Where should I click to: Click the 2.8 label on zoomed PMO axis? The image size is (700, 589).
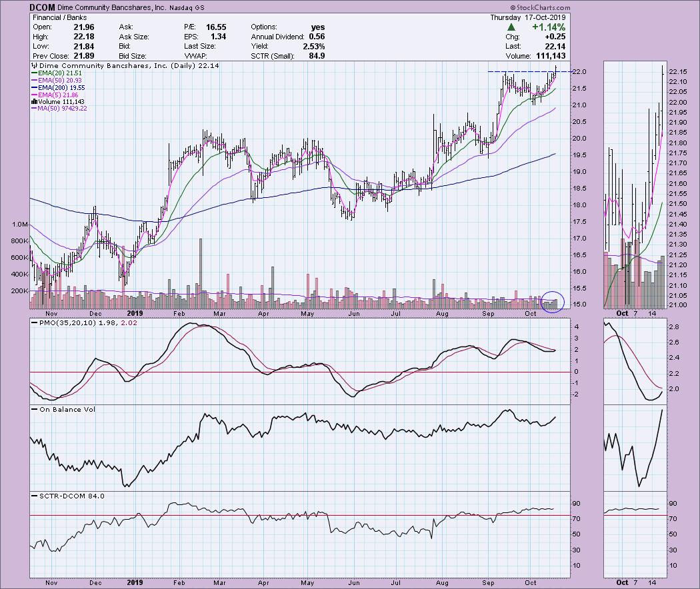pos(674,327)
